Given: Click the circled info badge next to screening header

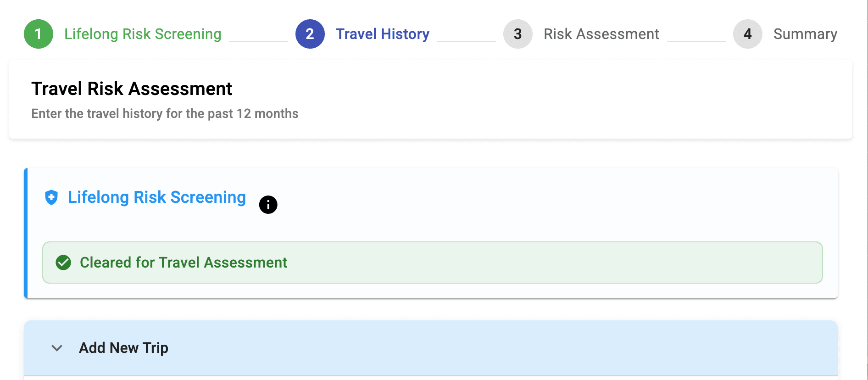Looking at the screenshot, I should (x=268, y=205).
